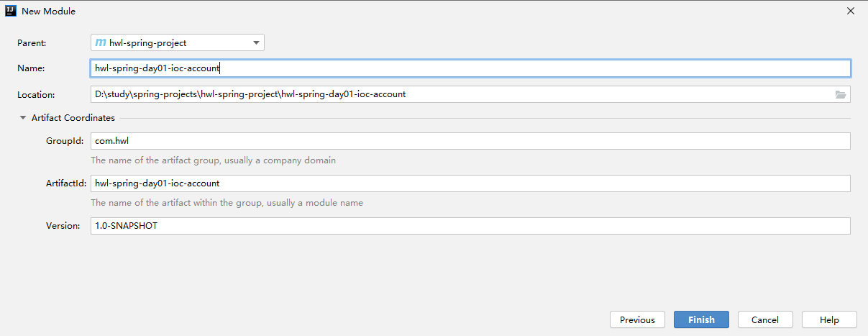
Task: Close the New Module dialog with X
Action: coord(850,11)
